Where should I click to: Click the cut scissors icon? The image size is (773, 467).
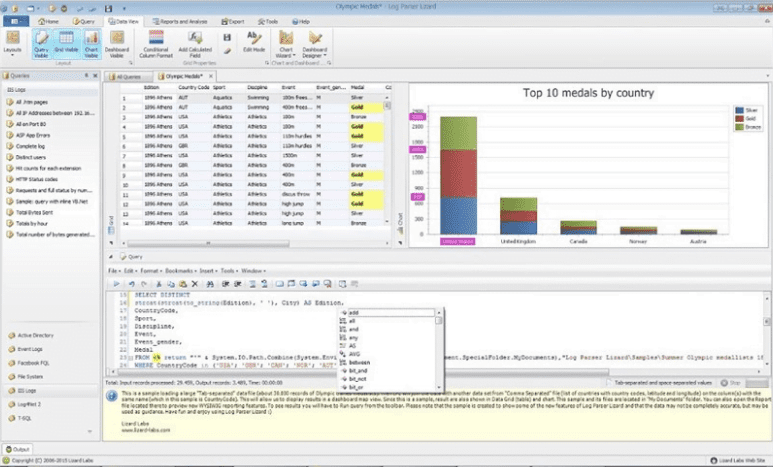click(x=159, y=284)
